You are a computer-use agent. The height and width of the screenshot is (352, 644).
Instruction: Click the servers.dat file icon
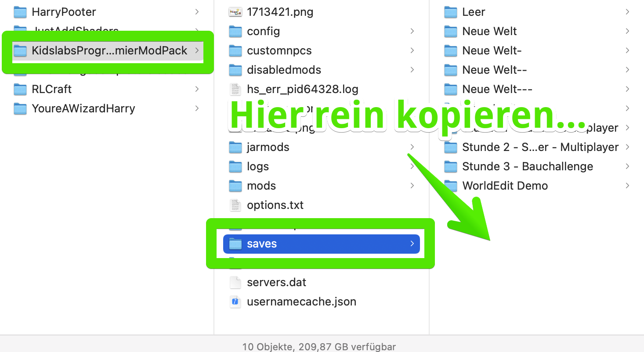pyautogui.click(x=235, y=282)
